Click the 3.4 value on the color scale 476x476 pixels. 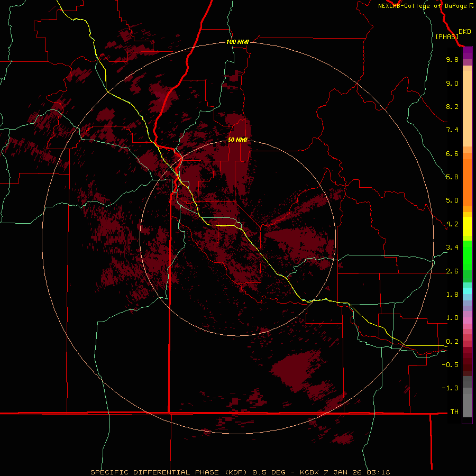tap(452, 248)
